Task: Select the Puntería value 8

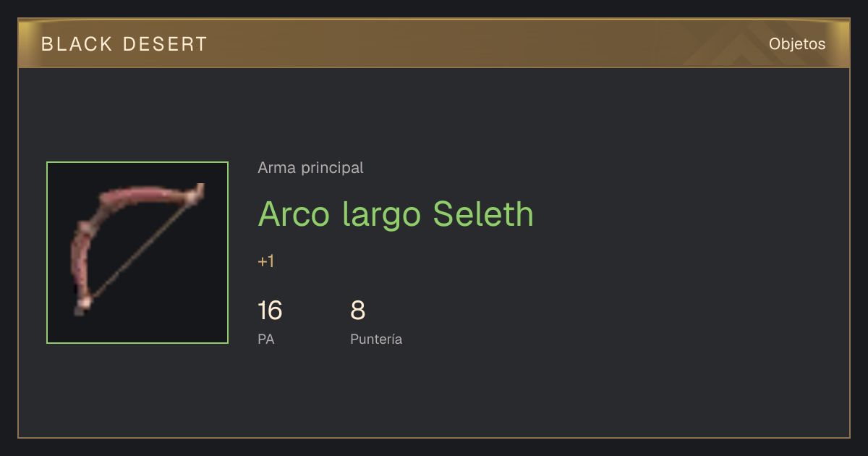Action: pos(357,311)
